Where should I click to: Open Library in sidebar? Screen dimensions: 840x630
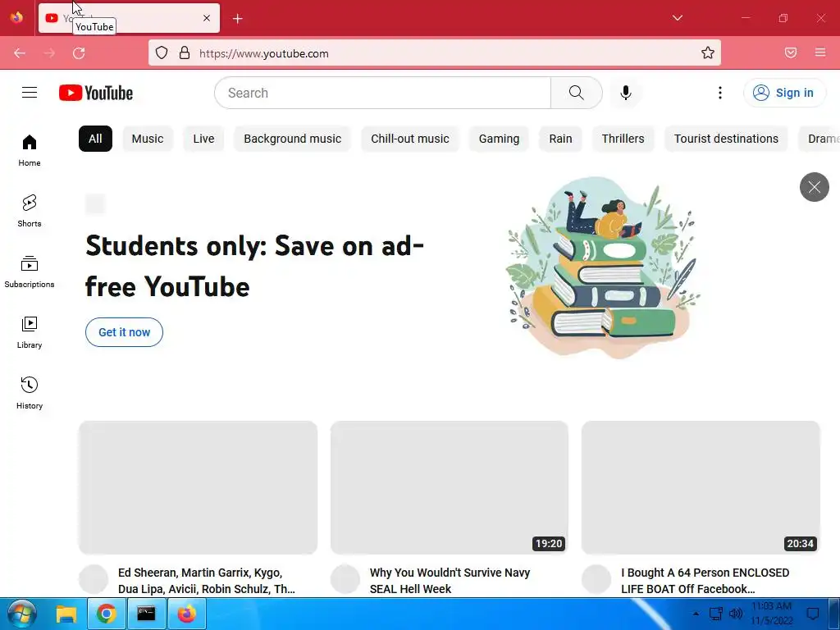tap(30, 333)
